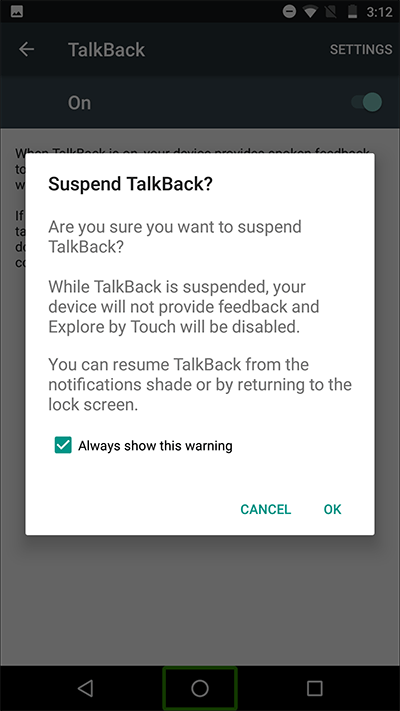Tap the Android Home navigation button

click(x=200, y=688)
